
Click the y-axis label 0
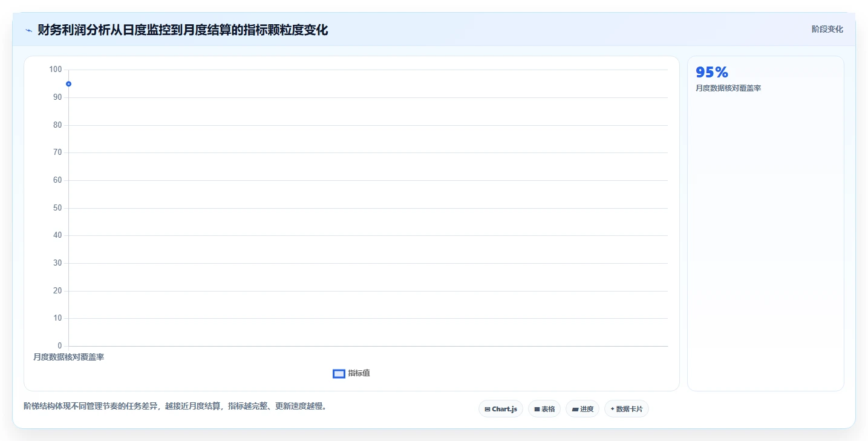[x=60, y=346]
